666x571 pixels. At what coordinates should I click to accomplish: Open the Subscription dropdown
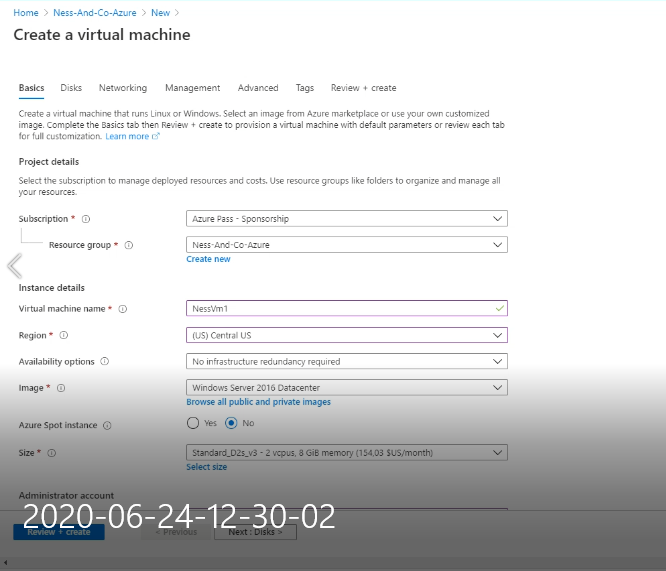[347, 219]
